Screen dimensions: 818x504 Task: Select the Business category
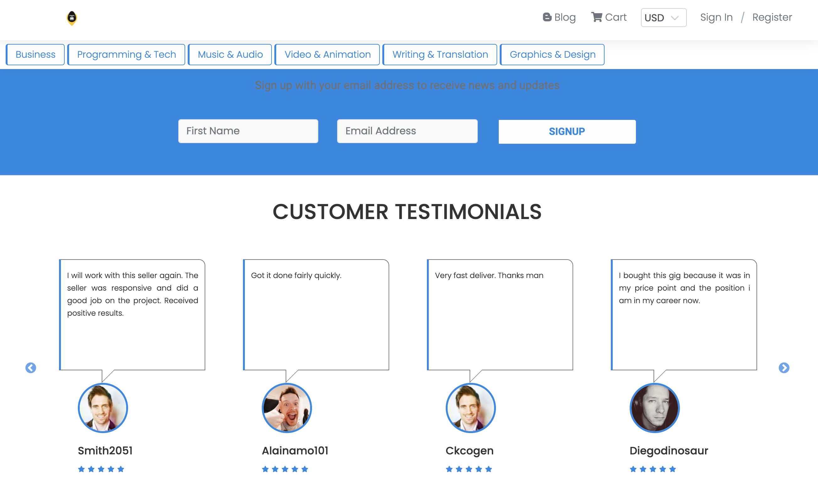35,54
